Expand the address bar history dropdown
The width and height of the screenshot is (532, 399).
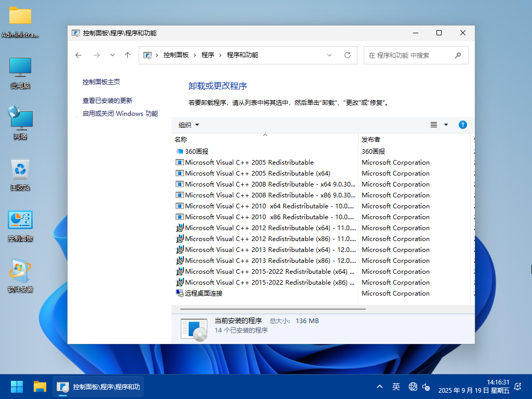329,55
